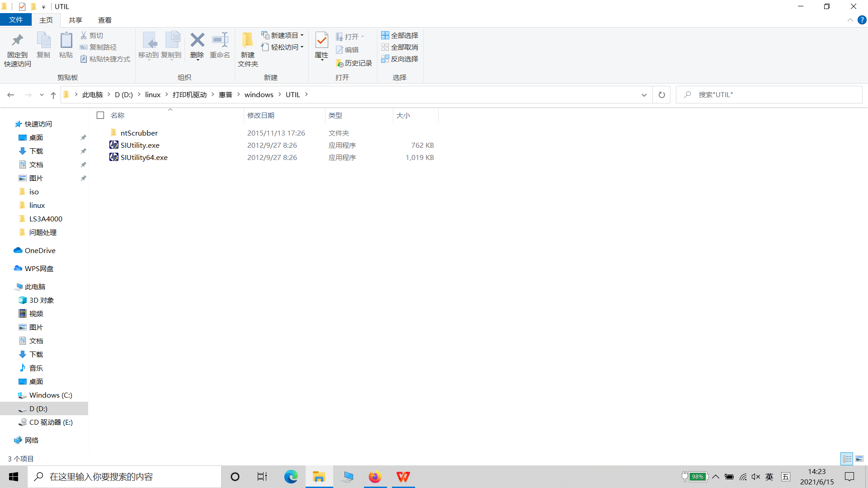Go up one folder level arrow

[53, 95]
